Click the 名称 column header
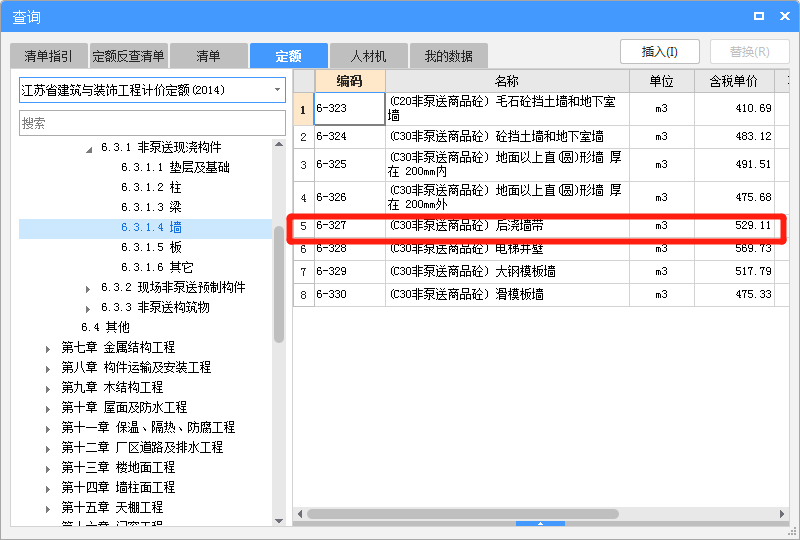 (x=507, y=81)
